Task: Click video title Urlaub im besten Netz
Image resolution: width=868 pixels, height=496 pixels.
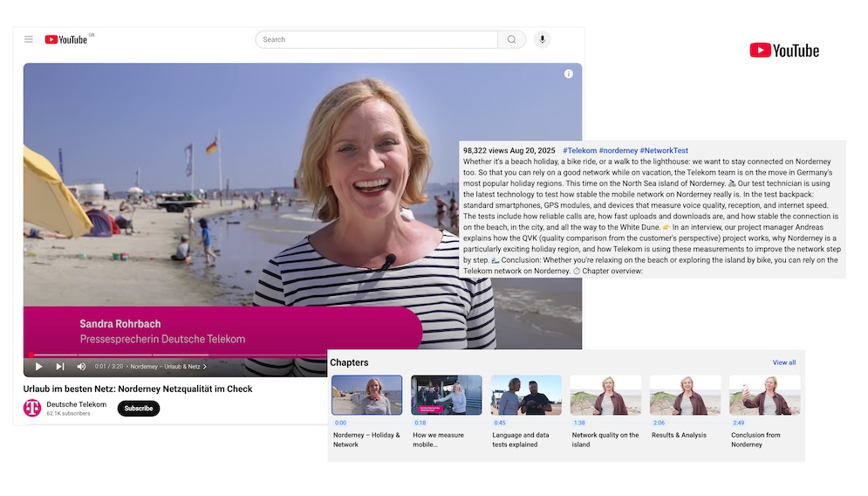Action: (x=138, y=389)
